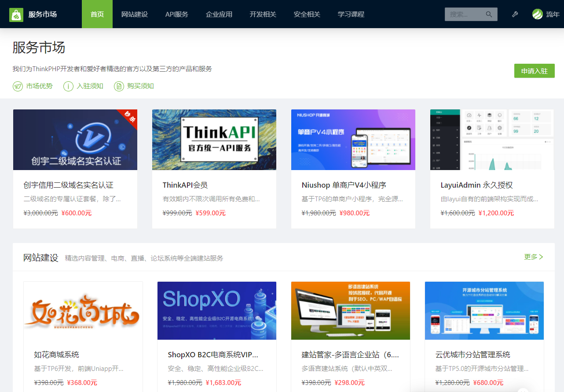Open the API服务 nav menu
Viewport: 564px width, 392px height.
point(177,14)
